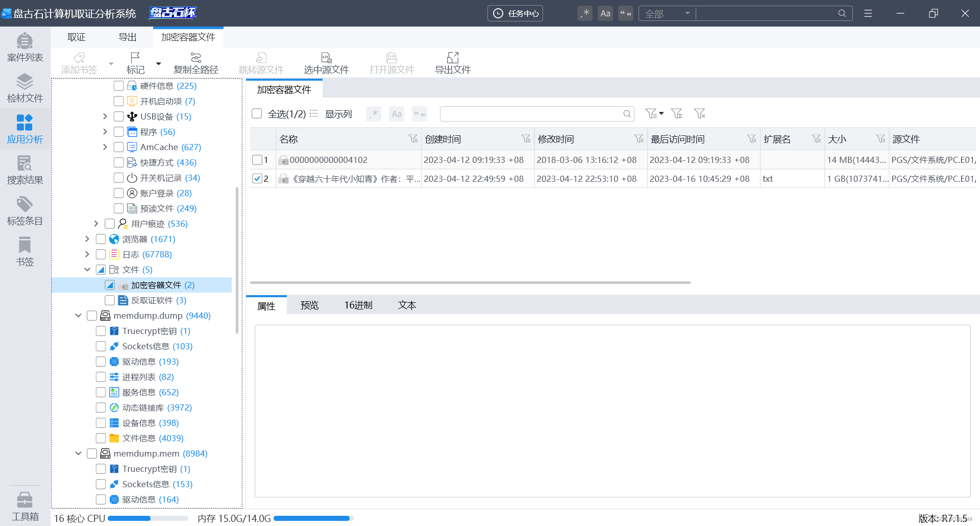Click the filter-list funnel icon

pos(677,113)
